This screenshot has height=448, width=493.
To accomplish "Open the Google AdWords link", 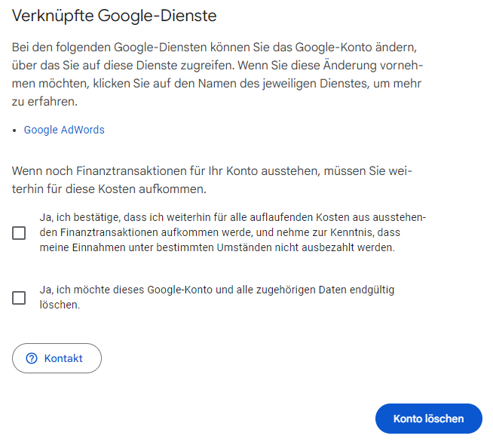I will coord(64,130).
